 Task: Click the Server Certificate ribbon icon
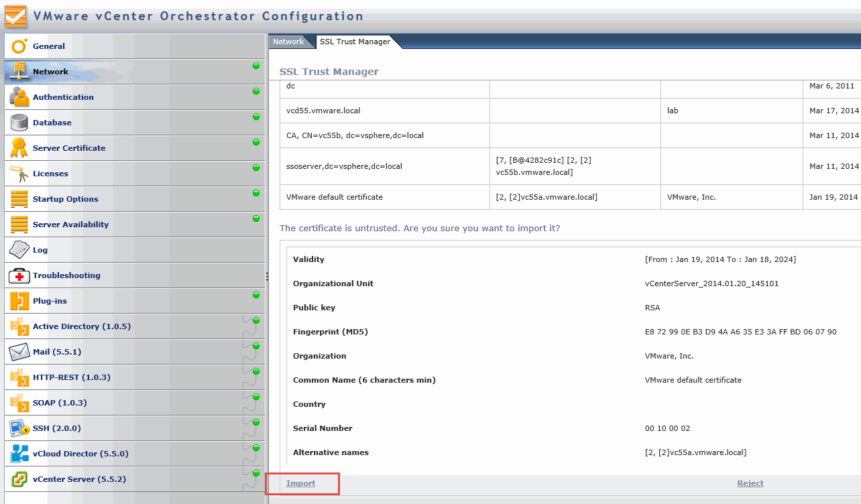[19, 148]
